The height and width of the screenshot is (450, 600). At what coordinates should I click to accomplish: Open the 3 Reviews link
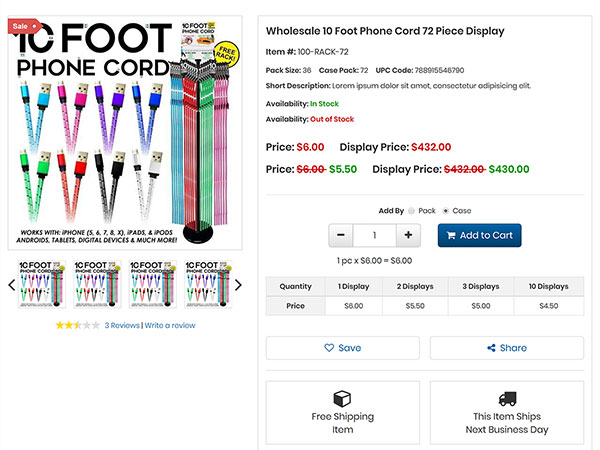coord(122,325)
